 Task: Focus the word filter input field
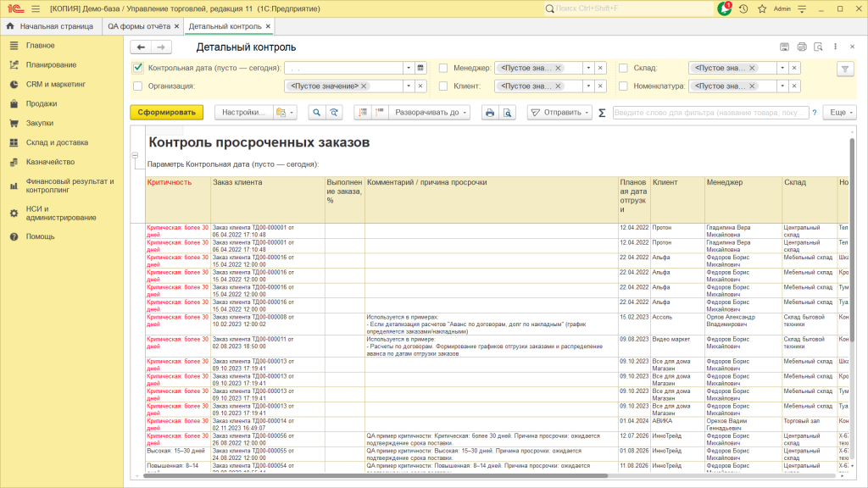(711, 113)
